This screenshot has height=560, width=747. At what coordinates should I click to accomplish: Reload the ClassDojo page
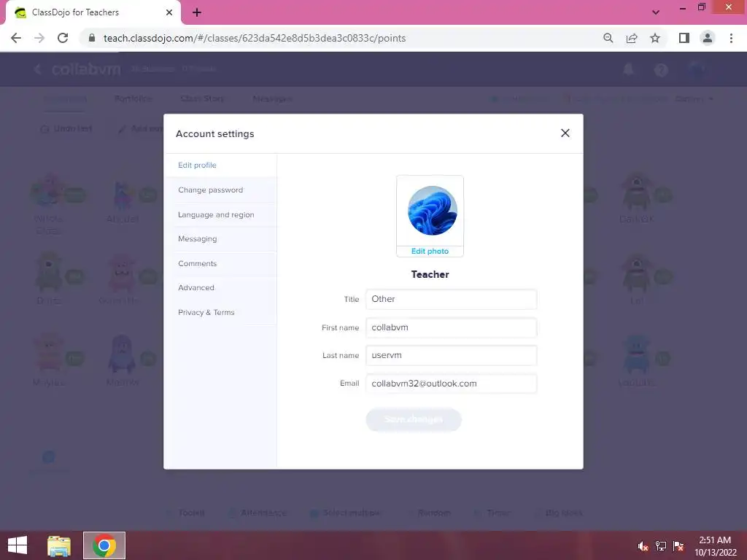click(x=63, y=38)
